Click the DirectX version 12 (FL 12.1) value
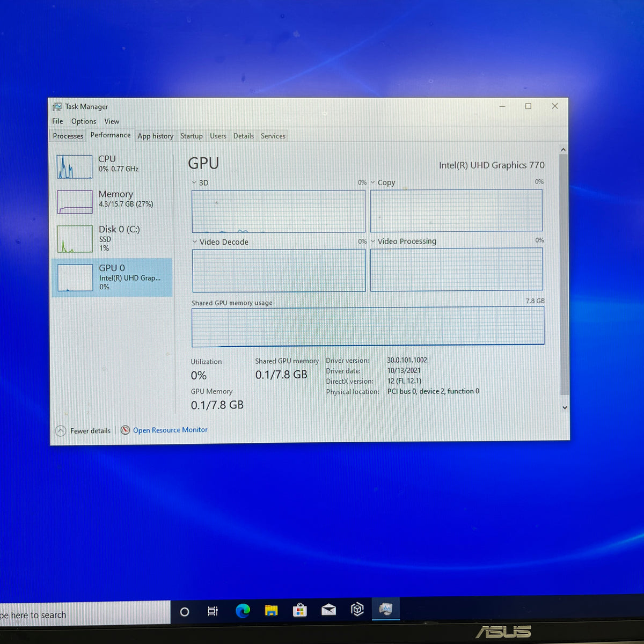This screenshot has height=644, width=644. pos(404,381)
